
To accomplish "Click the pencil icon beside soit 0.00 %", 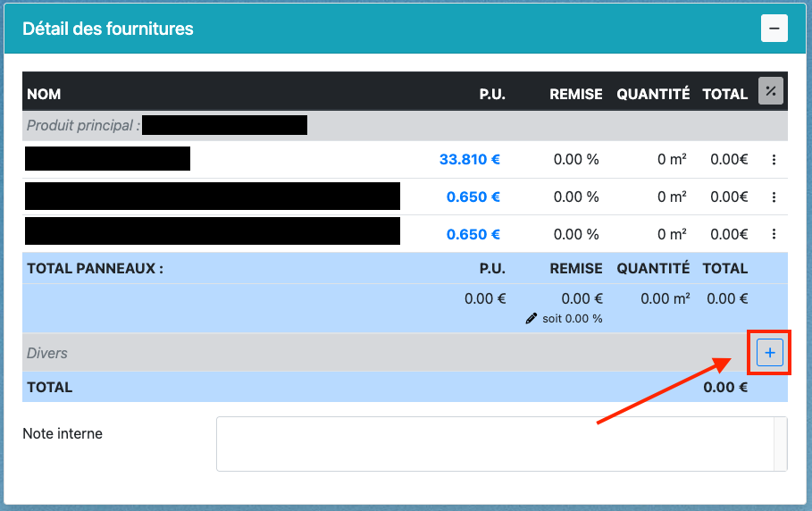I will click(x=532, y=319).
